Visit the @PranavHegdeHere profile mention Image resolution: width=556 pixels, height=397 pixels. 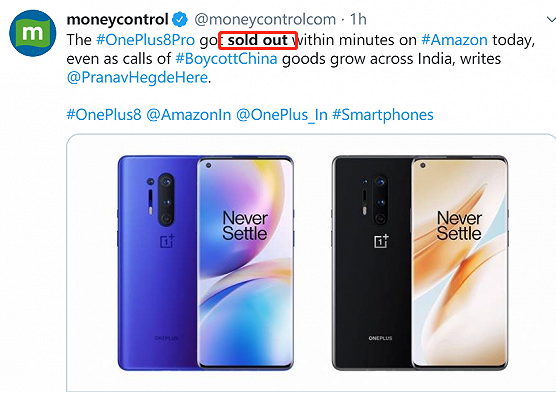coord(137,77)
